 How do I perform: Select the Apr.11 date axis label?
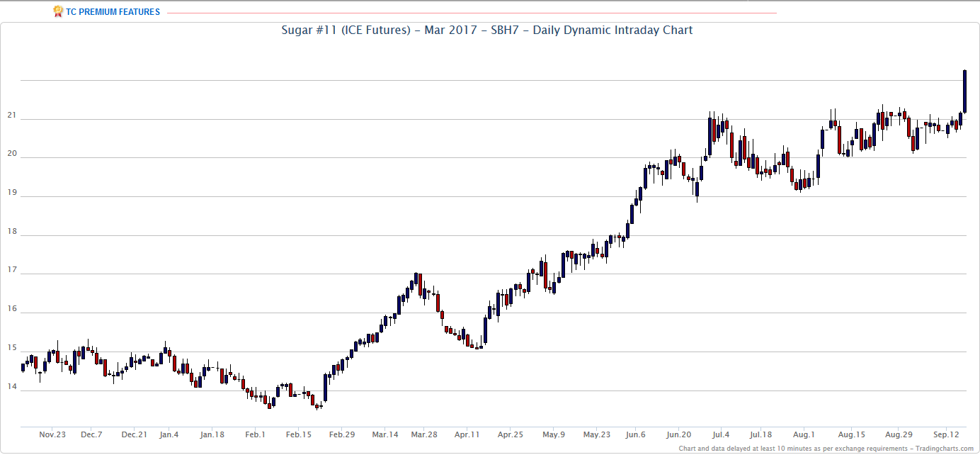[467, 434]
